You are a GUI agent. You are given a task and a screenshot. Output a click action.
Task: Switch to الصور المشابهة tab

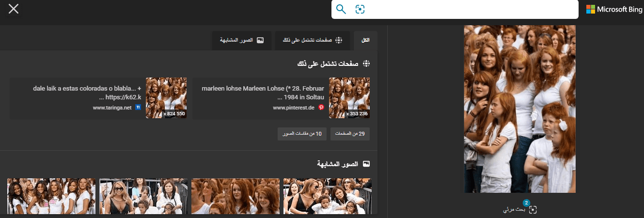pos(241,40)
